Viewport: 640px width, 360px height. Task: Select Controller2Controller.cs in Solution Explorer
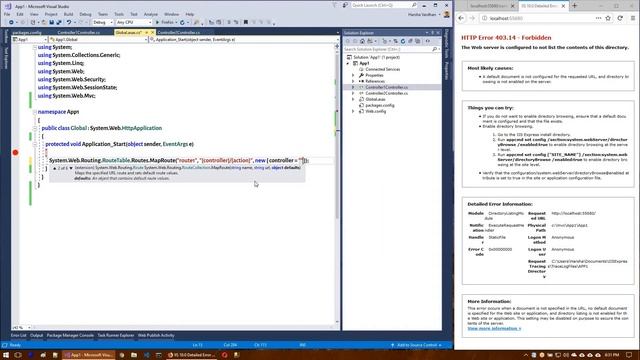pos(386,93)
